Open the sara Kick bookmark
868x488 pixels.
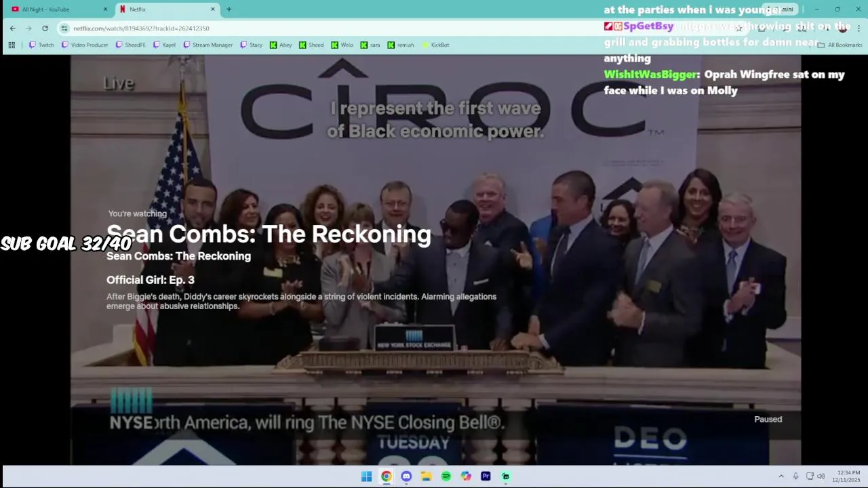pos(370,45)
